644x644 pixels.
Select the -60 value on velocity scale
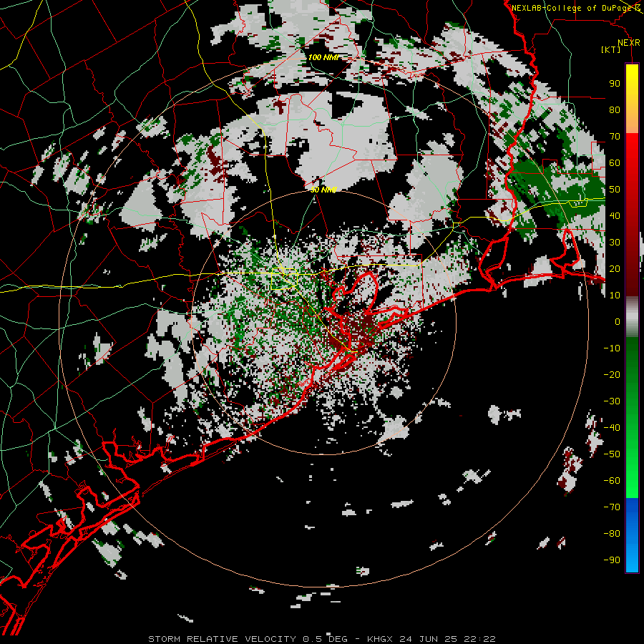click(x=612, y=481)
